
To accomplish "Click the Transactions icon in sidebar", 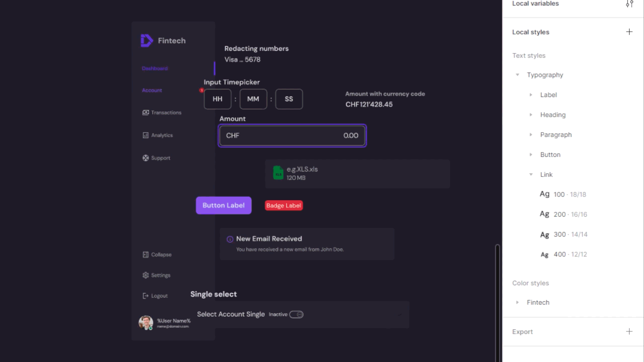I will [x=146, y=112].
